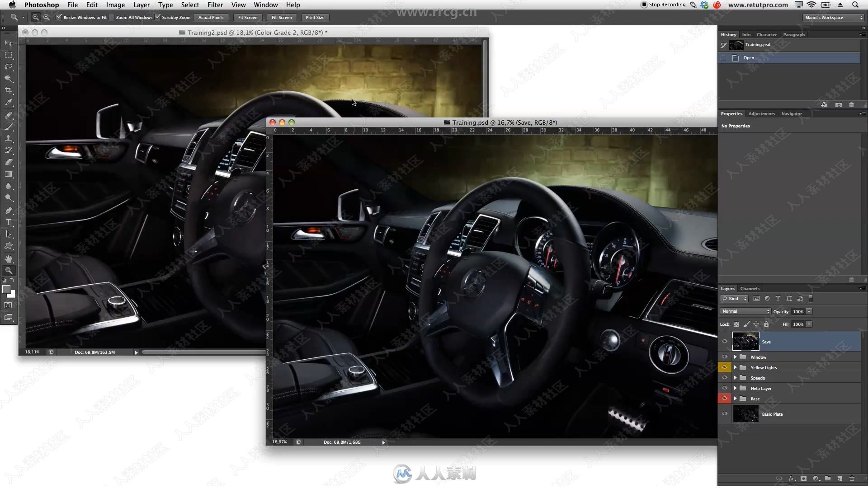Toggle visibility of Yellow Lights layer
Screen dimensions: 868x488
[724, 368]
